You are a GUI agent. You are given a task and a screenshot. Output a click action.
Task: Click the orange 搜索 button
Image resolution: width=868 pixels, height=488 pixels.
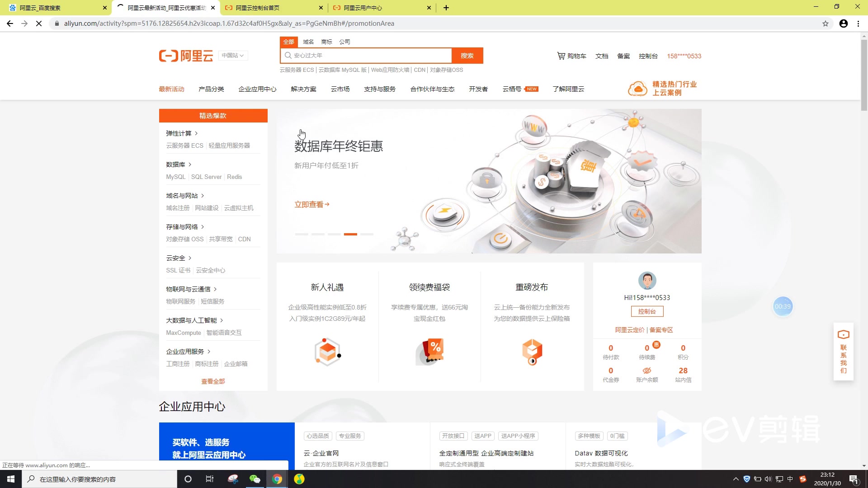(467, 56)
